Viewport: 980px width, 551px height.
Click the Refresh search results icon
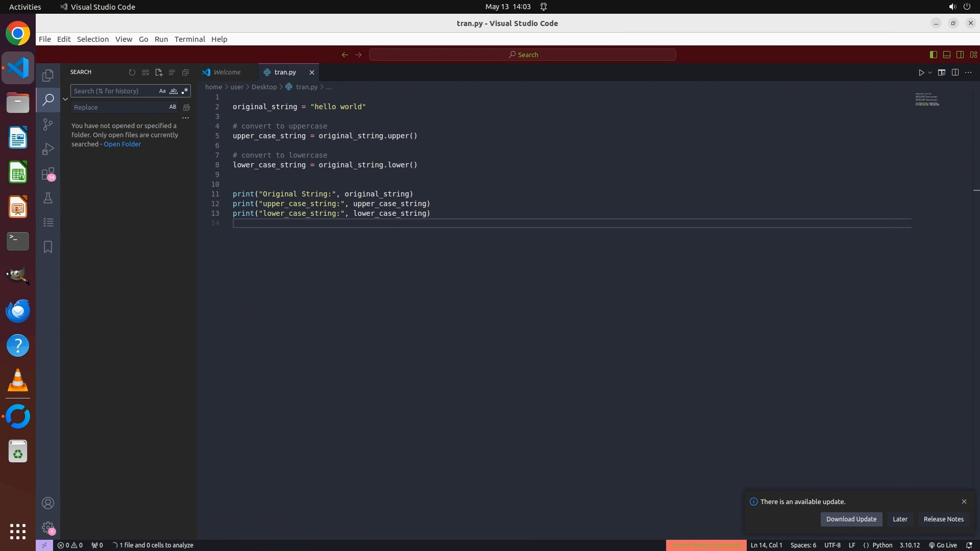point(132,72)
